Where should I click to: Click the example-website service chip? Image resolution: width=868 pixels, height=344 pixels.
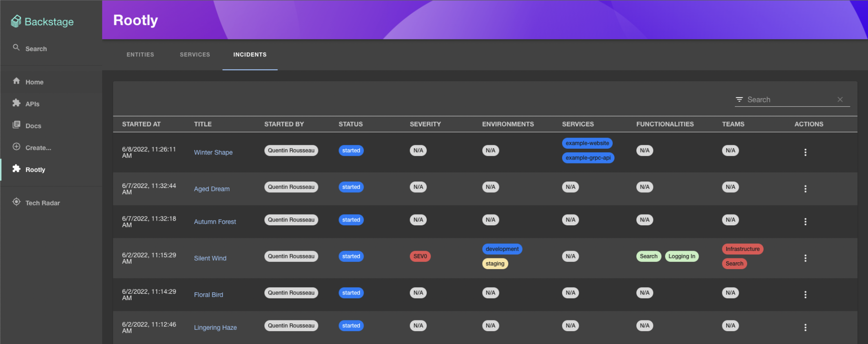tap(587, 143)
